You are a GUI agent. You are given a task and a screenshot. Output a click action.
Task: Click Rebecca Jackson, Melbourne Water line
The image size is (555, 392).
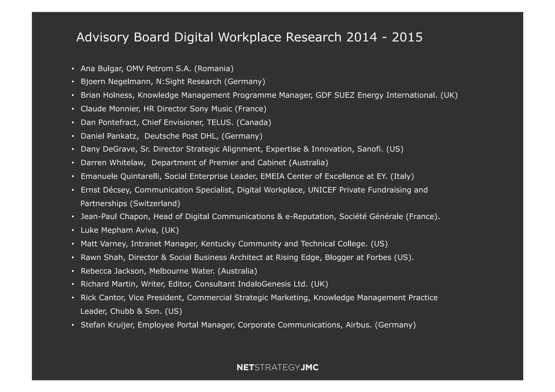coord(169,271)
